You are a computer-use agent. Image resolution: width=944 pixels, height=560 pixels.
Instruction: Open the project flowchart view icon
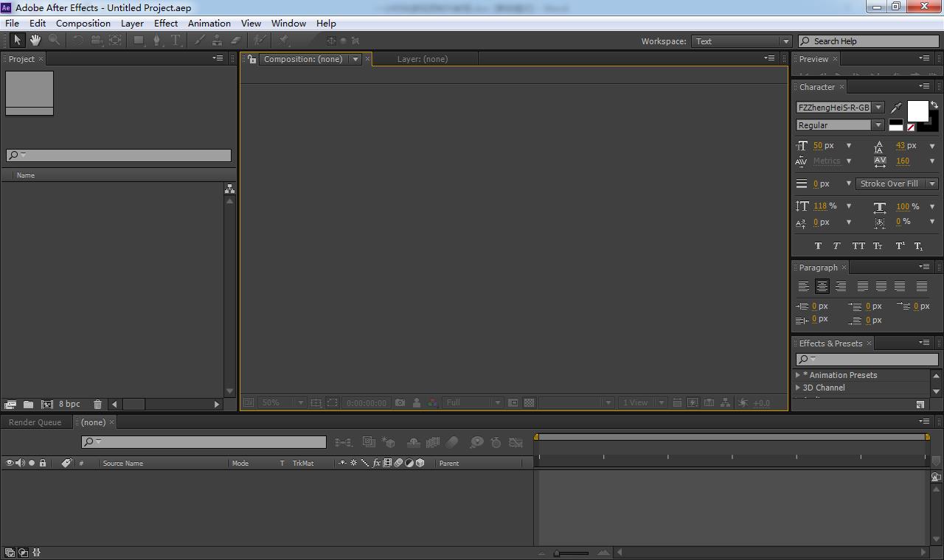coord(229,189)
